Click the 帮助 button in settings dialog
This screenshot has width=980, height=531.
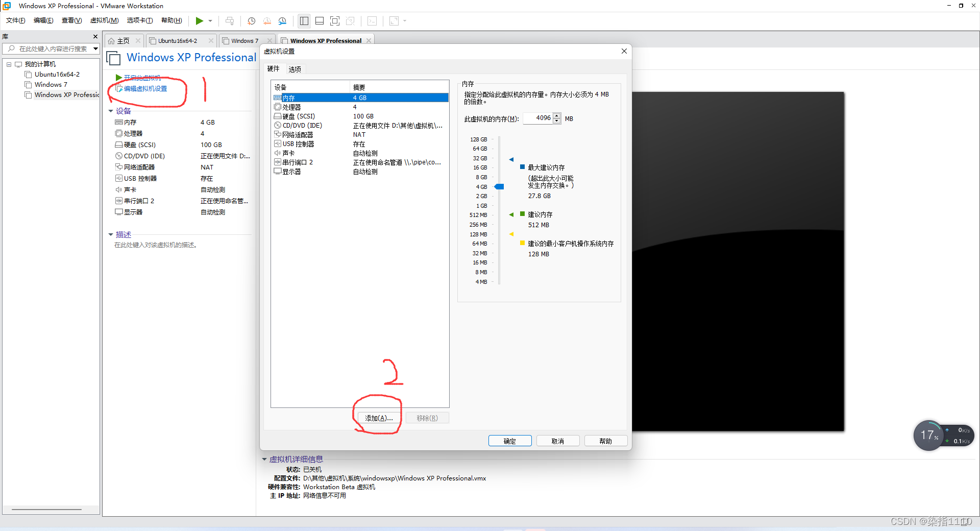pyautogui.click(x=606, y=441)
